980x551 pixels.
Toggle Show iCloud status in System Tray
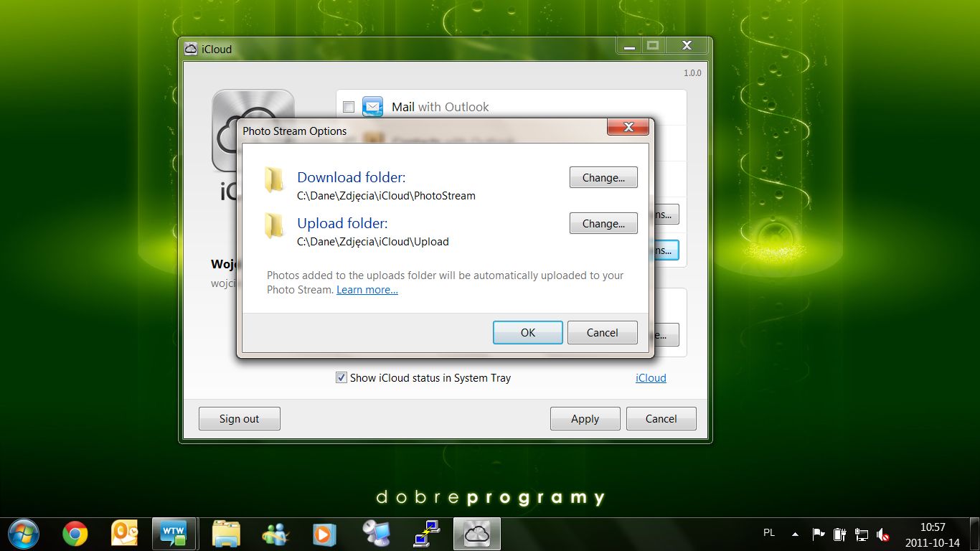click(x=341, y=377)
